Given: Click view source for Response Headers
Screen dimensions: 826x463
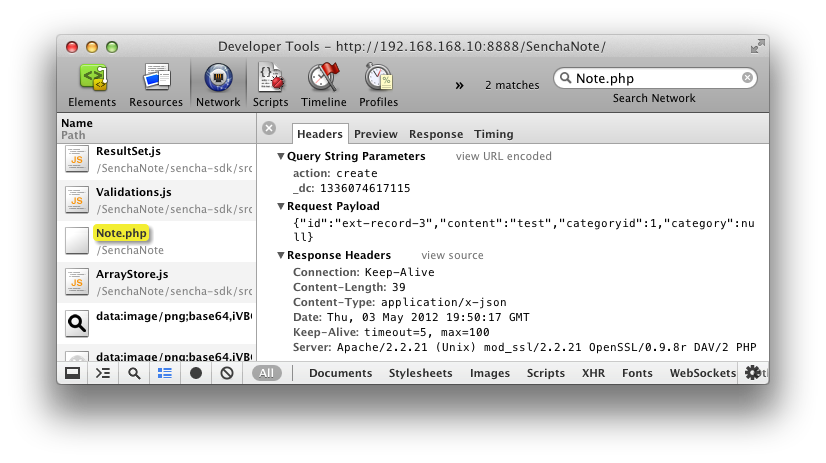Looking at the screenshot, I should pos(452,255).
